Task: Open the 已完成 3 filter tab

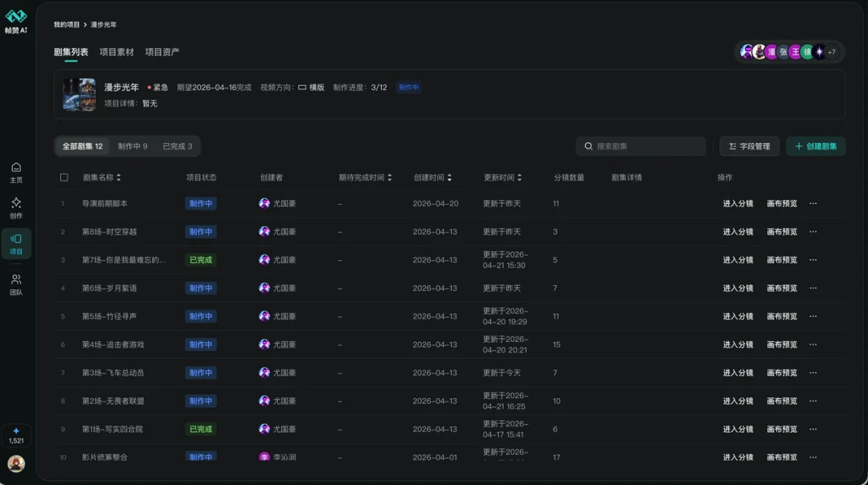Action: pyautogui.click(x=177, y=146)
